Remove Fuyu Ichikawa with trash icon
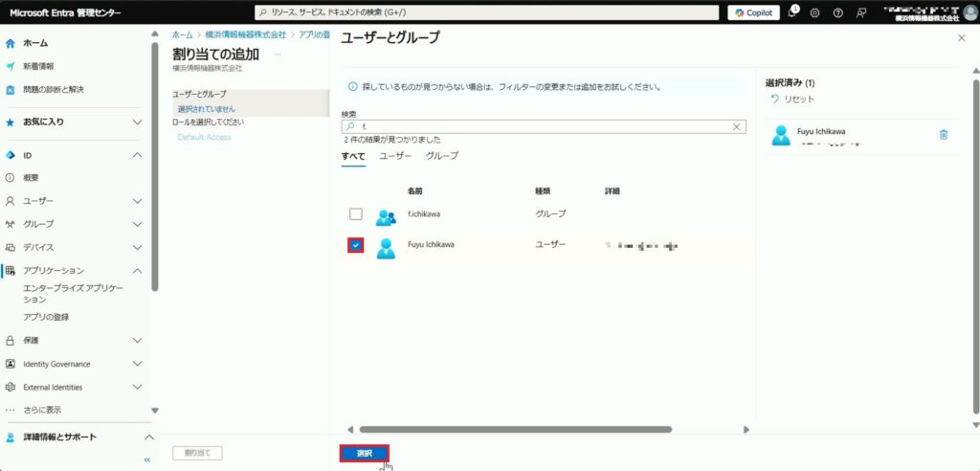 pyautogui.click(x=944, y=134)
